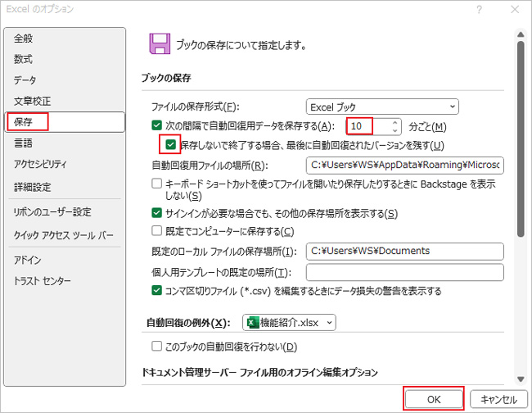Click the scrollbar down arrow
This screenshot has height=413, width=532.
coord(521,379)
